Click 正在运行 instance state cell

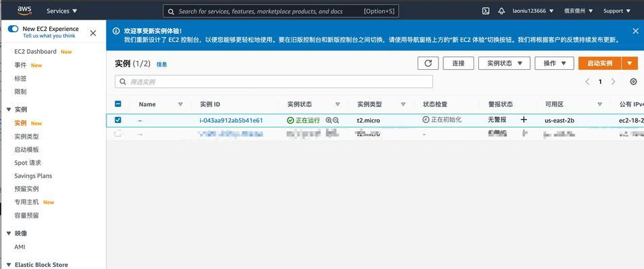click(x=304, y=120)
